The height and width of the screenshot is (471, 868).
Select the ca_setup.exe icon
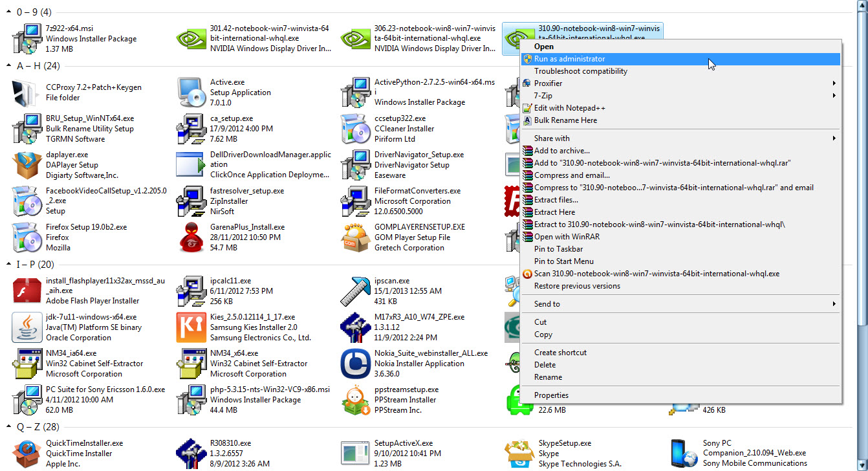(191, 129)
